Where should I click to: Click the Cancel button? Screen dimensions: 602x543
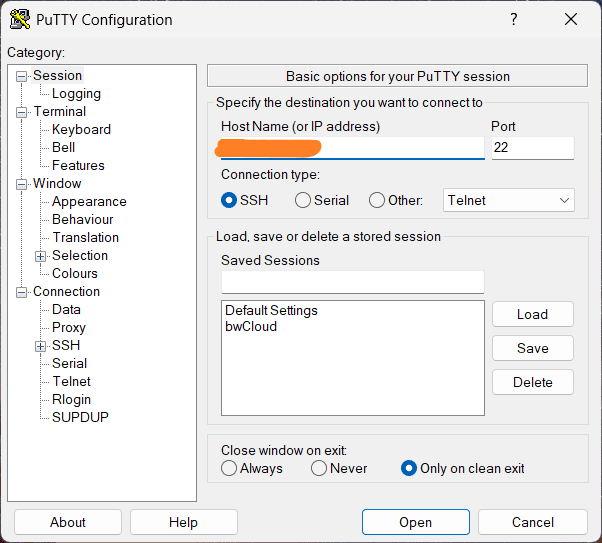click(x=533, y=522)
